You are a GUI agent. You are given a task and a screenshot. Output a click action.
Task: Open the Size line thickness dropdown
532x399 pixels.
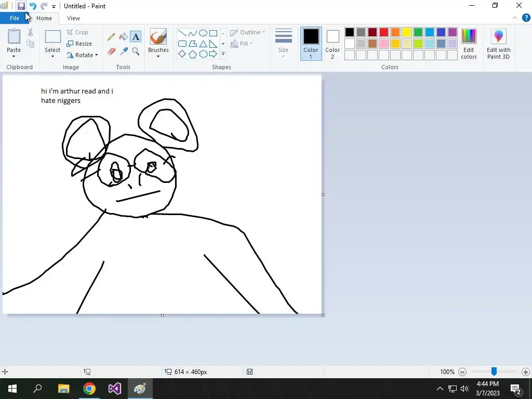tap(283, 44)
